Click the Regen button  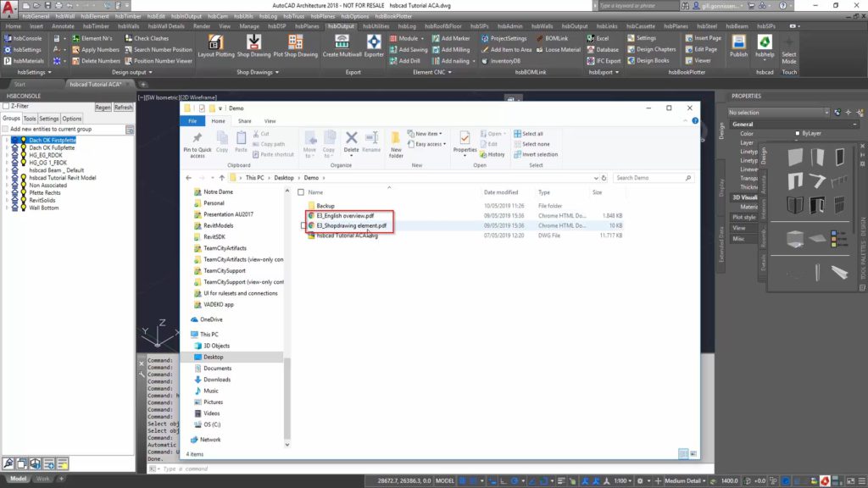(103, 108)
